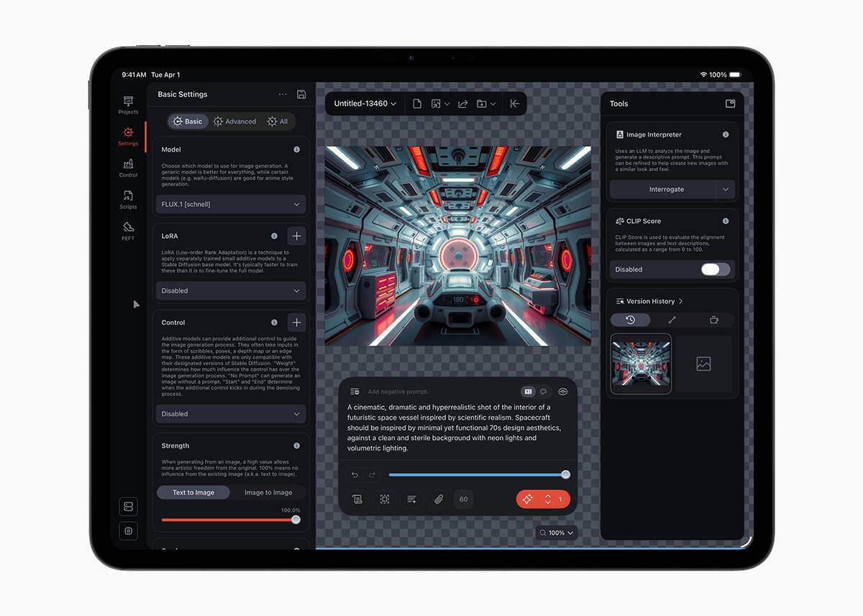
Task: Click the save icon in Basic Settings header
Action: [x=301, y=94]
